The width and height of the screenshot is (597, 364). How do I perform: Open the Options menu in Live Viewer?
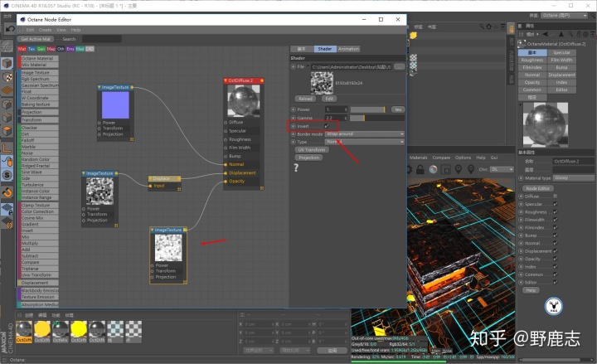(x=463, y=158)
